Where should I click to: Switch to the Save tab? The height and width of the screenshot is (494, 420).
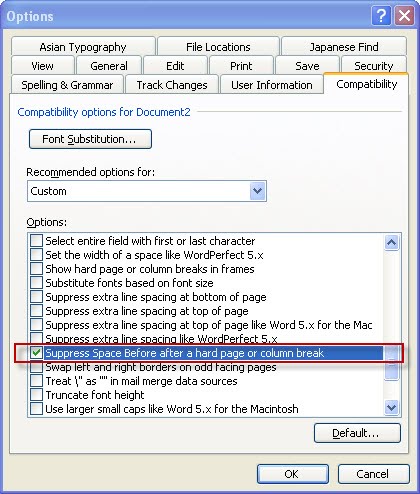(307, 66)
